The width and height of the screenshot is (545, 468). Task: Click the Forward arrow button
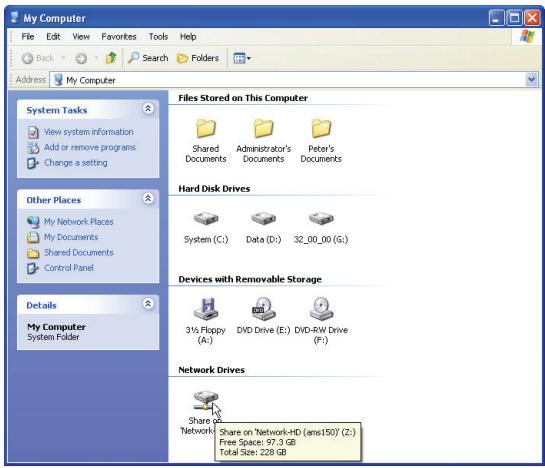point(81,58)
